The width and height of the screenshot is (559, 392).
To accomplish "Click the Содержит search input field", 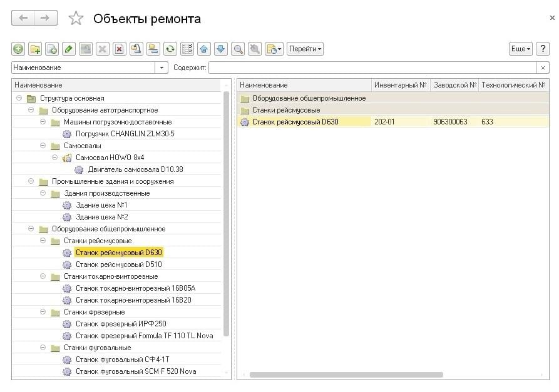I will tap(372, 68).
